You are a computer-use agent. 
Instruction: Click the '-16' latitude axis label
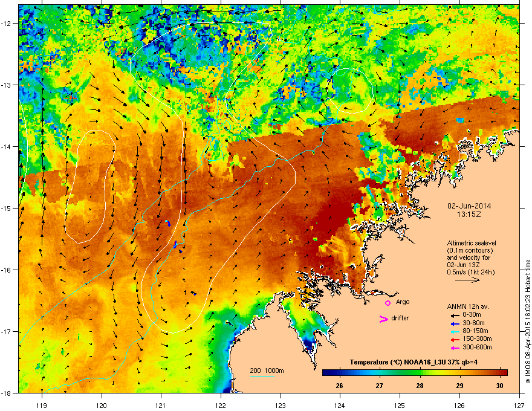(x=6, y=270)
